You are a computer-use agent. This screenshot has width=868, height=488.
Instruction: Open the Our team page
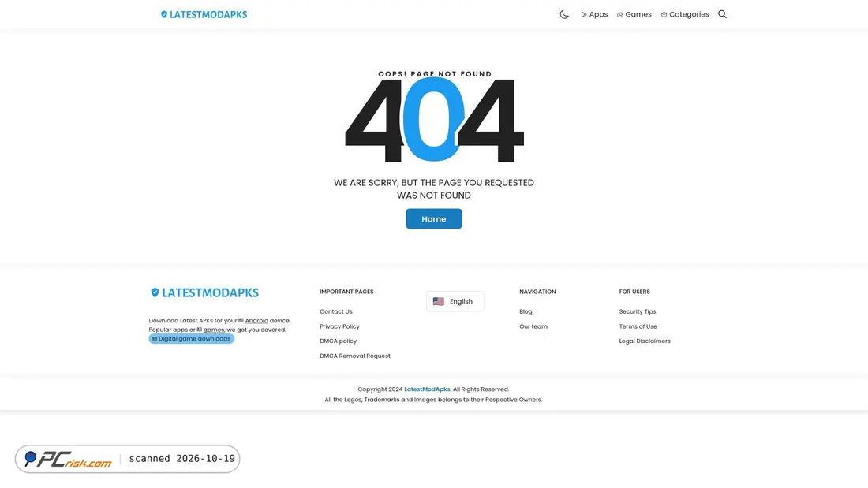click(533, 326)
